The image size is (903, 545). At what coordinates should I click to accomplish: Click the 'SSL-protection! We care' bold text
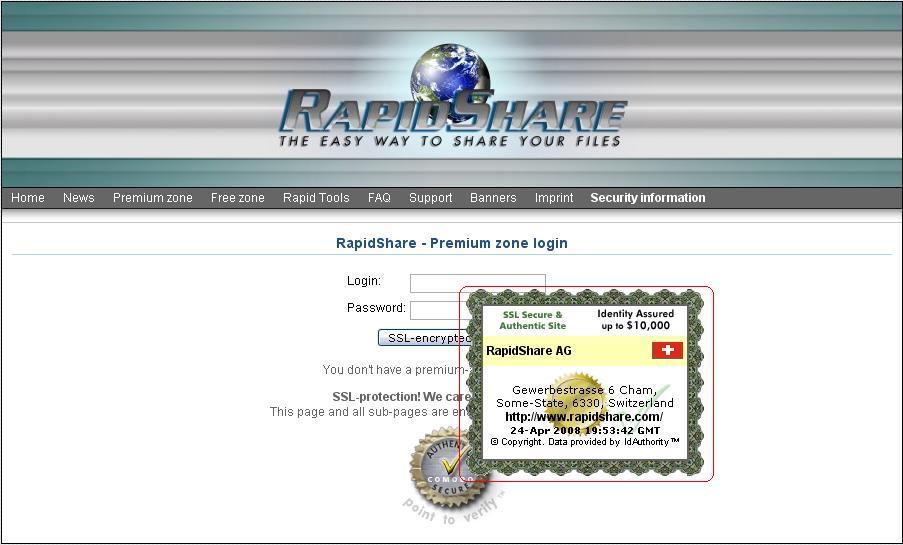point(401,396)
